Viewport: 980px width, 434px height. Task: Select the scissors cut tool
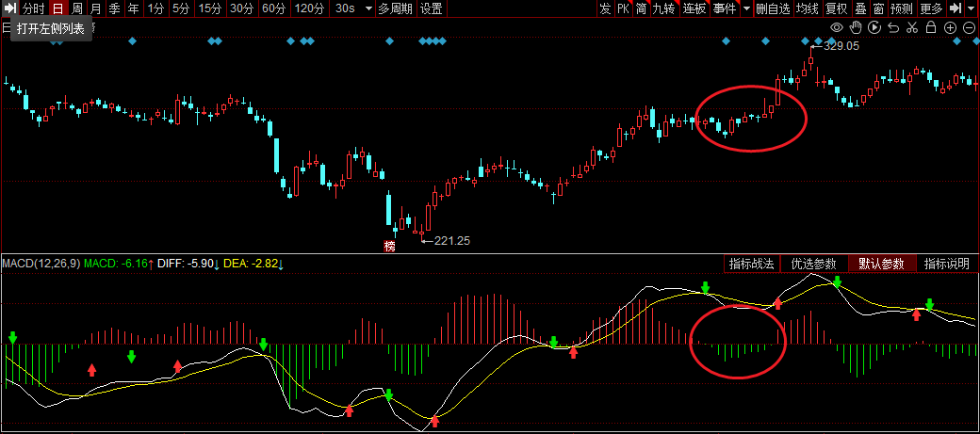[911, 27]
